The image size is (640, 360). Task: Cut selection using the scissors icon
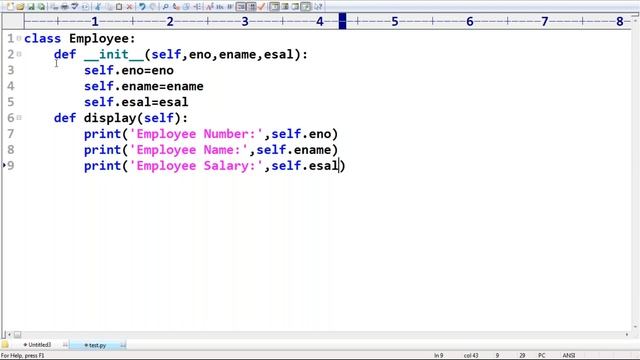tap(98, 7)
